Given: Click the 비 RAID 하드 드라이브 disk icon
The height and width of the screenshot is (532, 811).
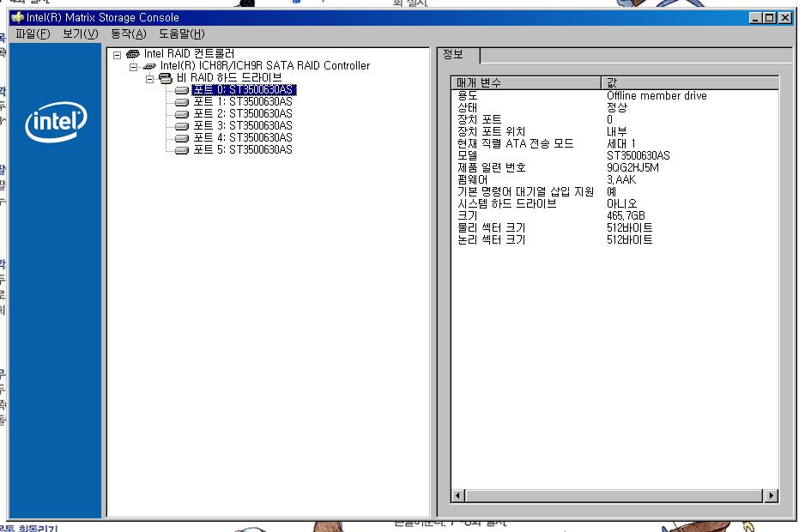Looking at the screenshot, I should tap(166, 78).
